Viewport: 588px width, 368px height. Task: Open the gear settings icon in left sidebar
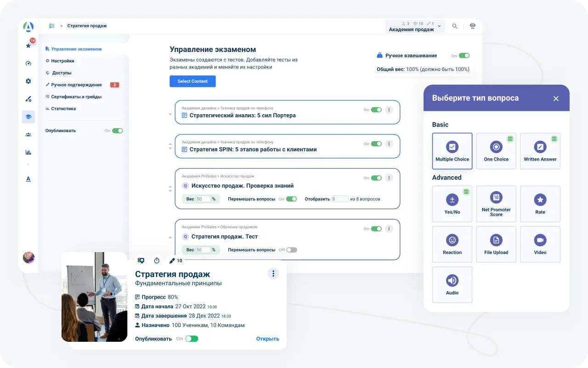point(28,81)
